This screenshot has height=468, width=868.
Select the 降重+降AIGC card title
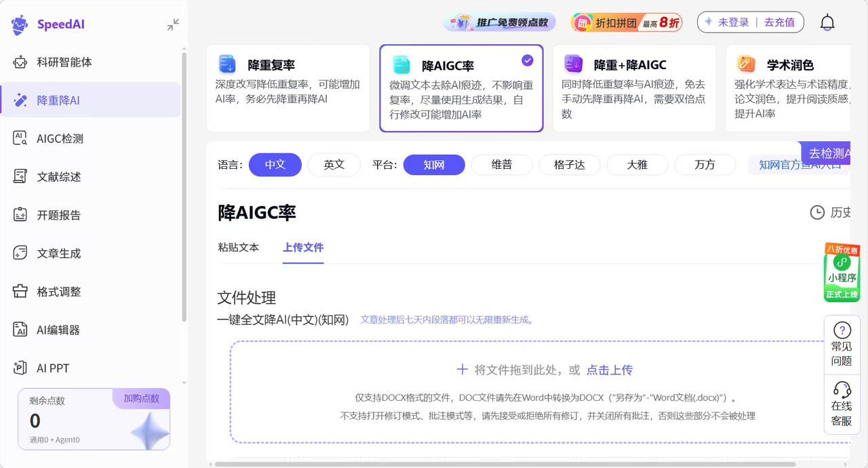point(630,65)
